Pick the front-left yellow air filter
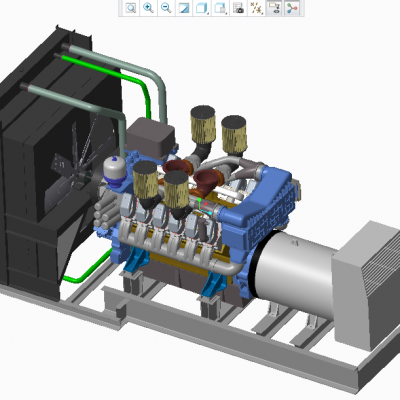Screen dimensions: 400x400 (145, 183)
